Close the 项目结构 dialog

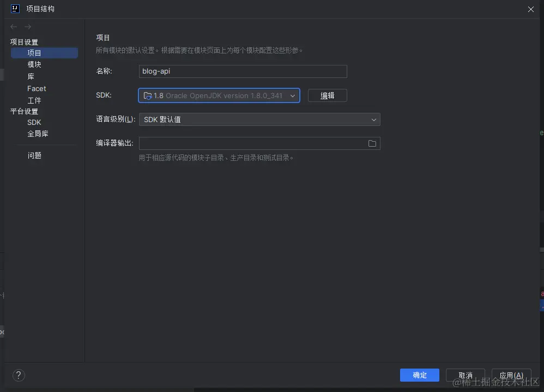[530, 9]
